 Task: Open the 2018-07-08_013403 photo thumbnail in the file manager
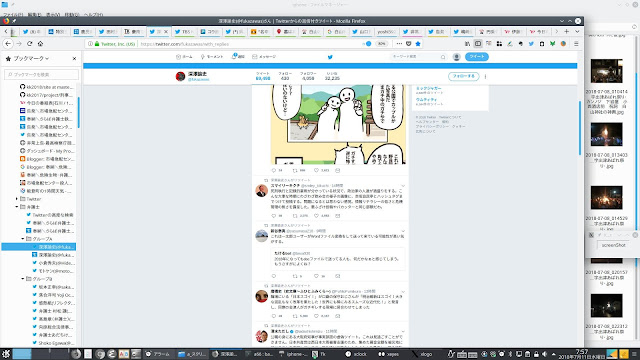[607, 134]
